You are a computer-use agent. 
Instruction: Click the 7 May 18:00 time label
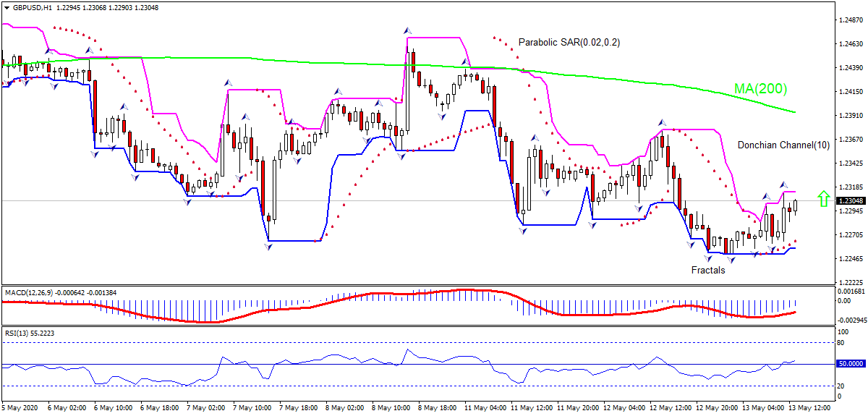click(x=298, y=408)
